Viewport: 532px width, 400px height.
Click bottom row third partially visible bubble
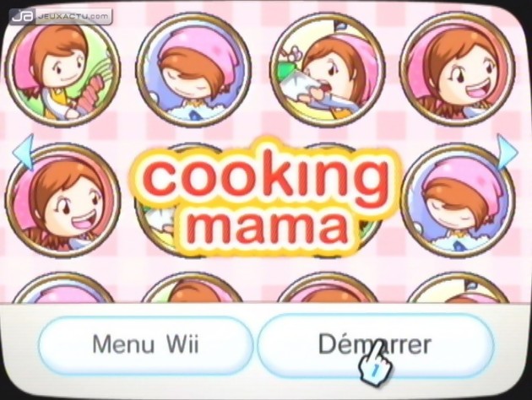pos(327,288)
